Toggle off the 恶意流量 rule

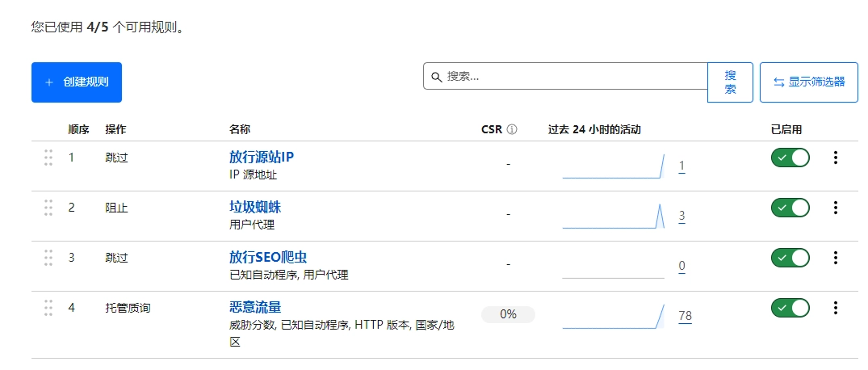tap(790, 308)
